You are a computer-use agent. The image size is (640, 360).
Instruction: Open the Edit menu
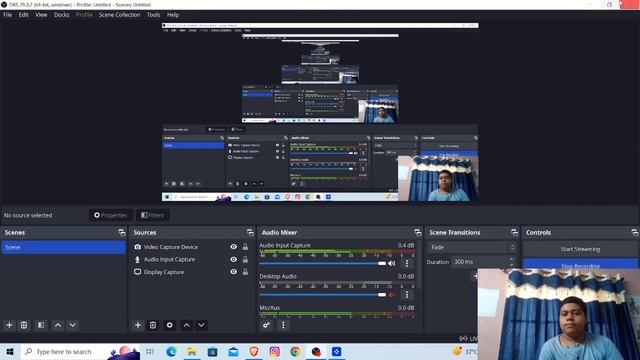coord(23,15)
